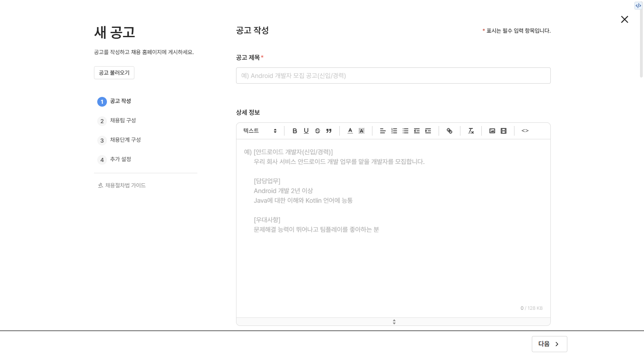This screenshot has height=357, width=644.
Task: Decrease the indent level
Action: click(x=416, y=131)
